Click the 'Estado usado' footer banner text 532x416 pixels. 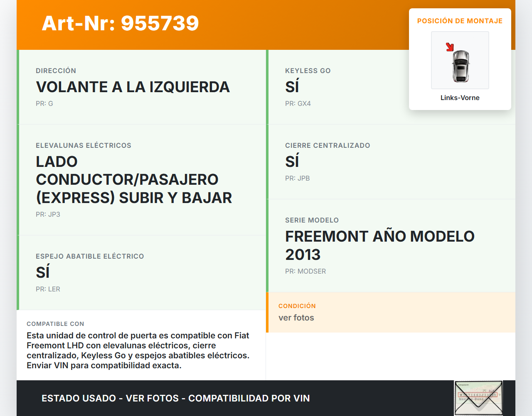point(175,398)
